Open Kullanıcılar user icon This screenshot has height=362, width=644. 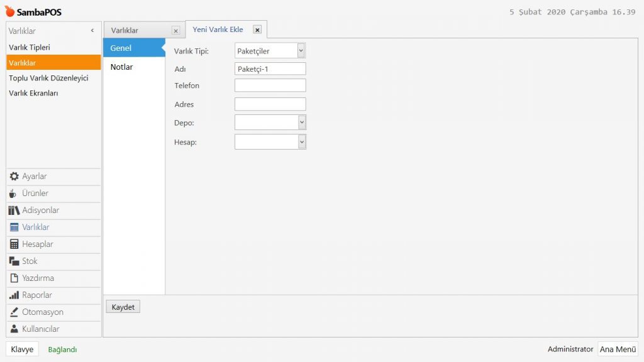click(x=14, y=329)
